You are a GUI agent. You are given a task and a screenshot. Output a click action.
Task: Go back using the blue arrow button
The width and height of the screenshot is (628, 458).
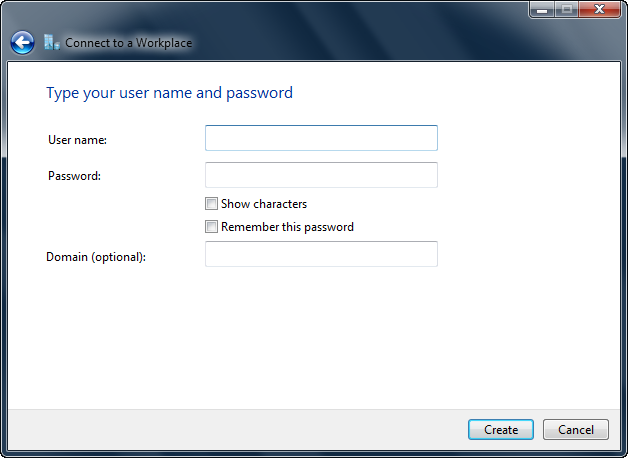tap(22, 43)
